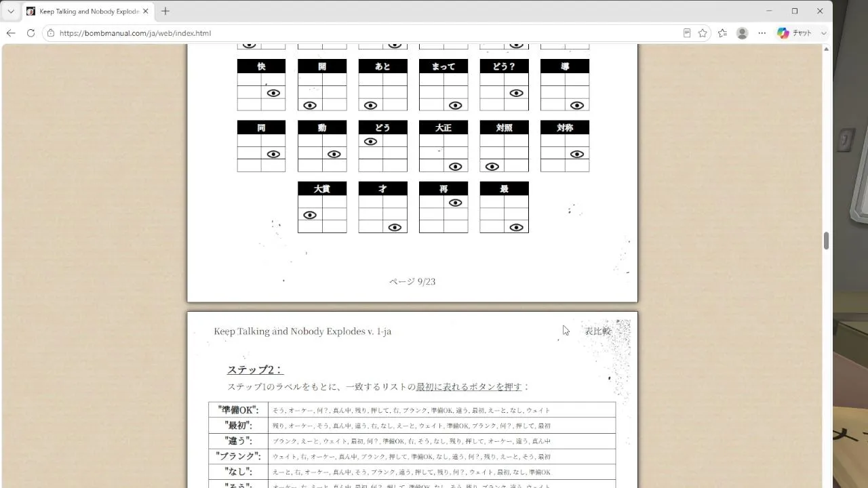Click the eye icon under 快
Image resolution: width=868 pixels, height=488 pixels.
click(273, 93)
